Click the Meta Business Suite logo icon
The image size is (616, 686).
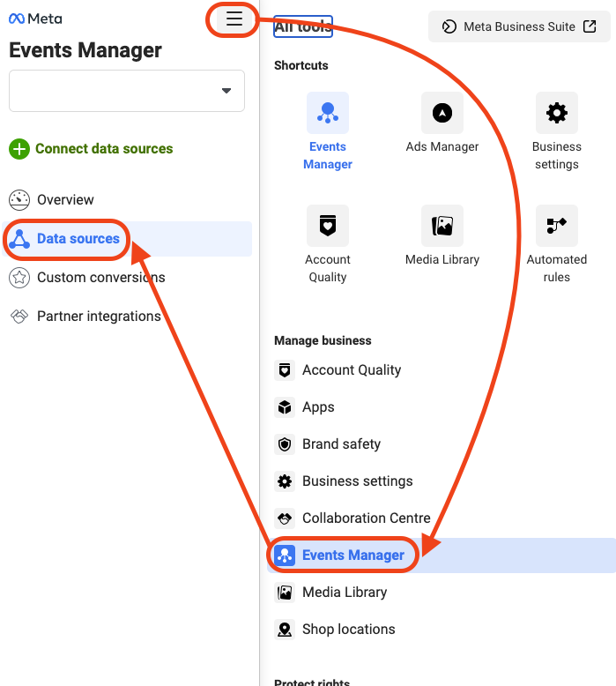pyautogui.click(x=449, y=26)
